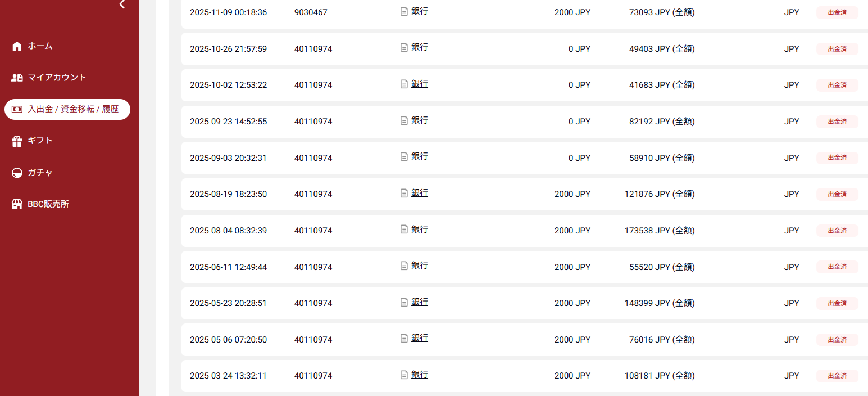868x396 pixels.
Task: Open 銀行 link for 2025-11-09 withdrawal
Action: point(420,11)
